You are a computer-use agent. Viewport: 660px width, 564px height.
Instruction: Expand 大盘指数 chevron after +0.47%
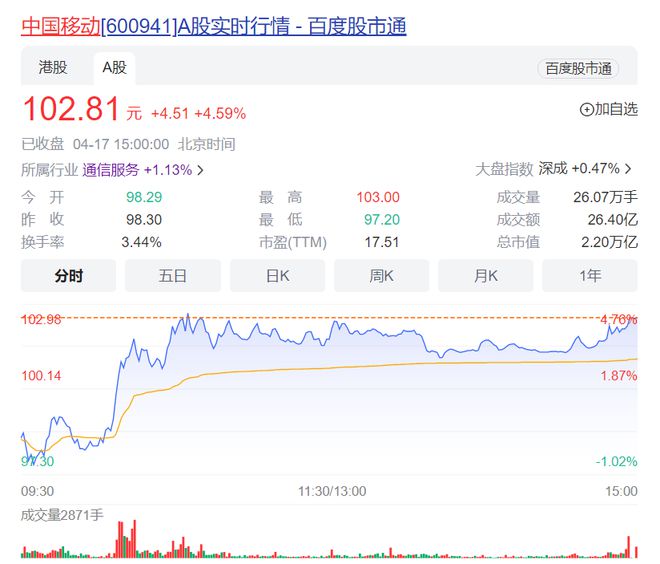pos(628,169)
